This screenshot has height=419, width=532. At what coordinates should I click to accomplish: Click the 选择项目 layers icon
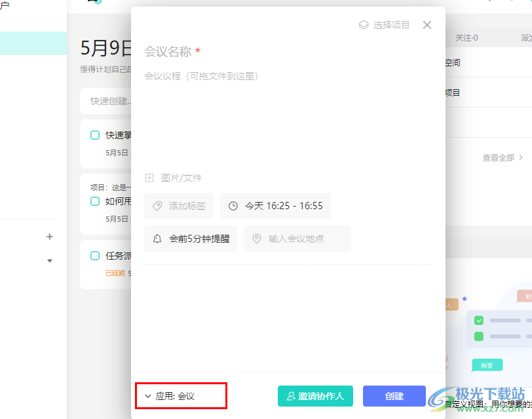tap(364, 25)
